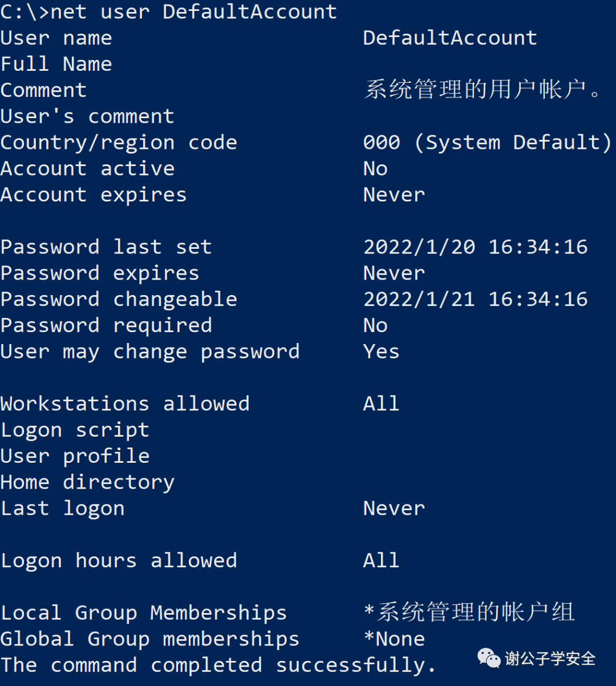Click the Password changeable date 2022/1/21
Viewport: 616px width, 686px height.
tap(419, 300)
